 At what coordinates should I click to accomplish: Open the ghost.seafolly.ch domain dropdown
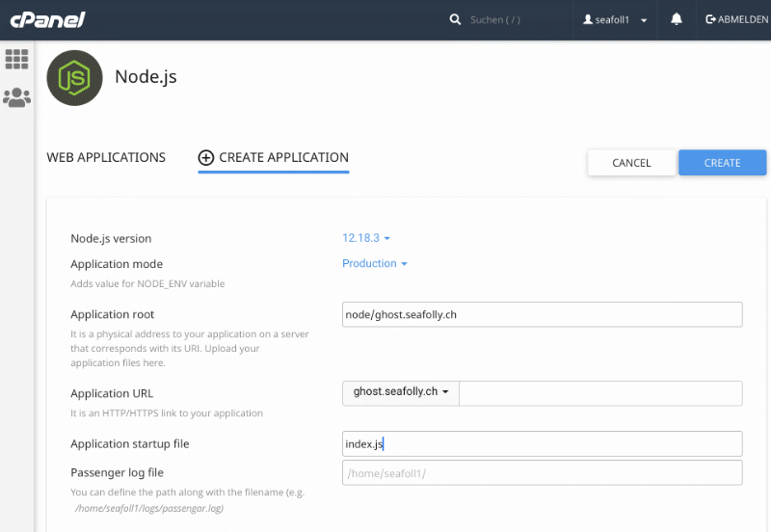[x=401, y=392]
